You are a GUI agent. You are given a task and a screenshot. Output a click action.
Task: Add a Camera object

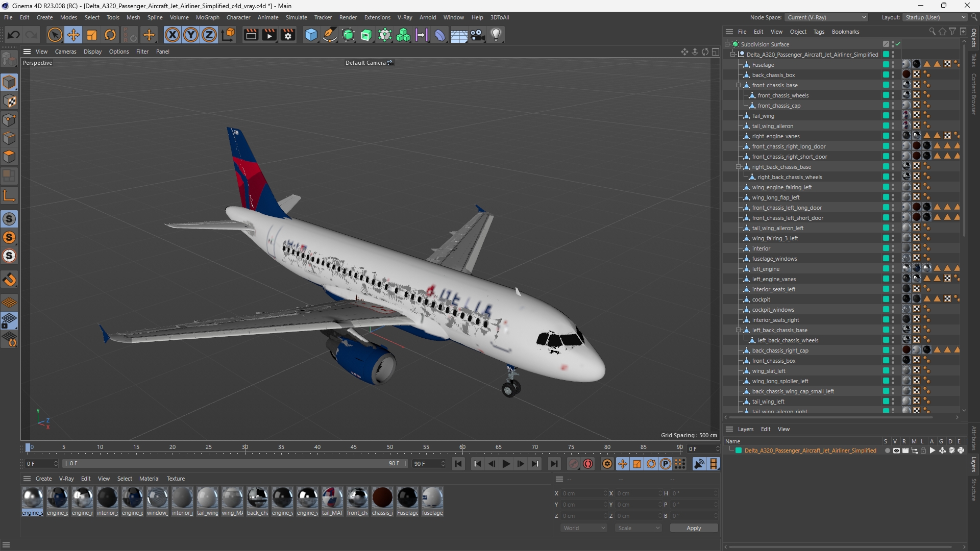(478, 35)
